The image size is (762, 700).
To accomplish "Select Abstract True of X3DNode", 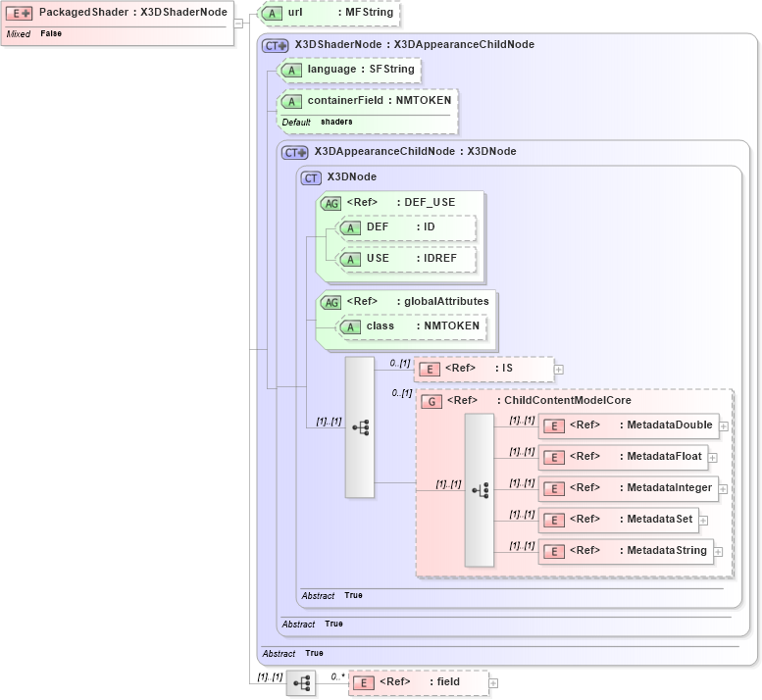I will coord(331,595).
